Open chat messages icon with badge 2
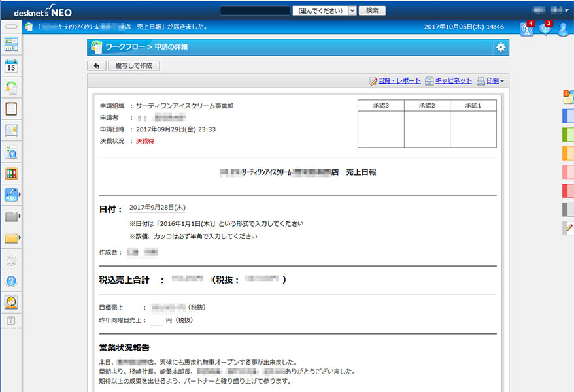This screenshot has width=574, height=392. [545, 28]
